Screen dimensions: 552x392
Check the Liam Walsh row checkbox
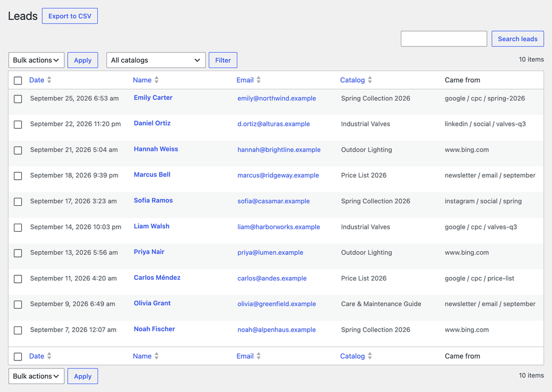[x=18, y=228]
